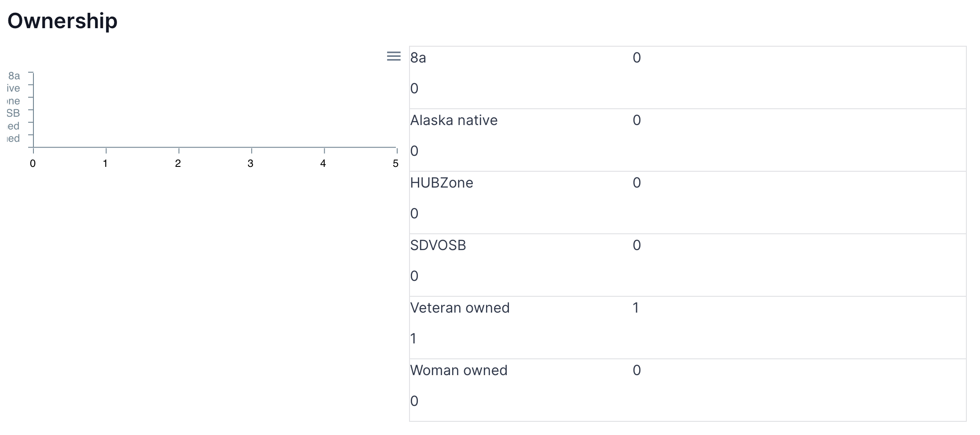Click the HUBZone label in the table
The width and height of the screenshot is (980, 435).
441,183
